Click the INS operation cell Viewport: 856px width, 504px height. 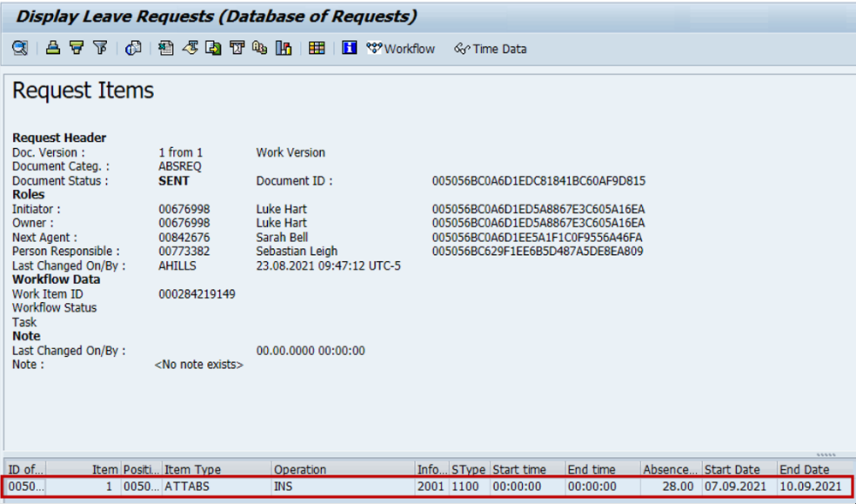[343, 486]
